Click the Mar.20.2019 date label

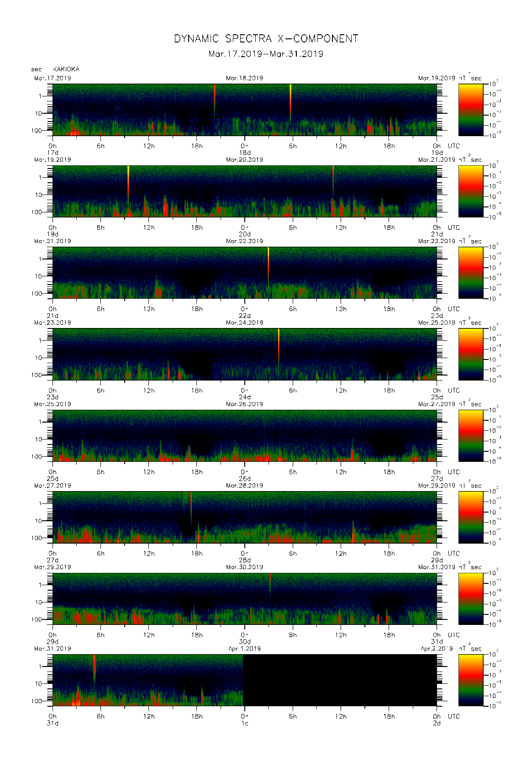coord(245,160)
